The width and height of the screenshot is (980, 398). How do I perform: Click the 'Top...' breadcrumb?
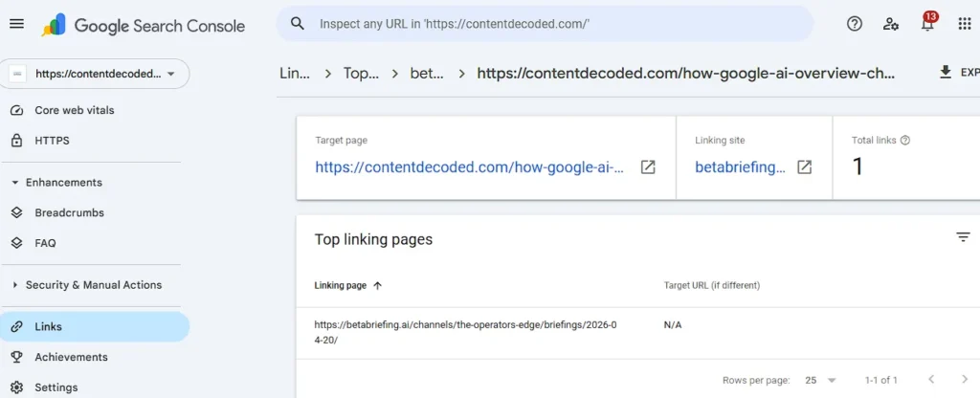click(361, 73)
